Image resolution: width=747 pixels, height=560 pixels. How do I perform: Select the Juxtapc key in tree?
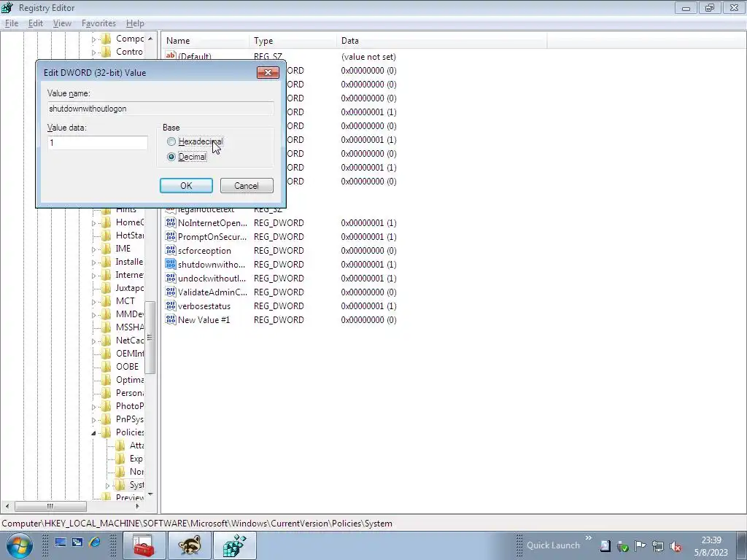130,288
